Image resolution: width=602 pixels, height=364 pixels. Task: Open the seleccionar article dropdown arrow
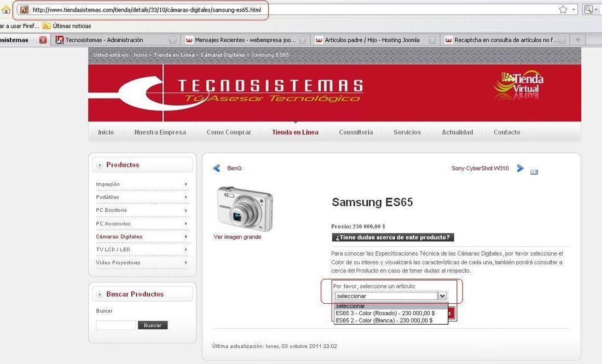[442, 296]
